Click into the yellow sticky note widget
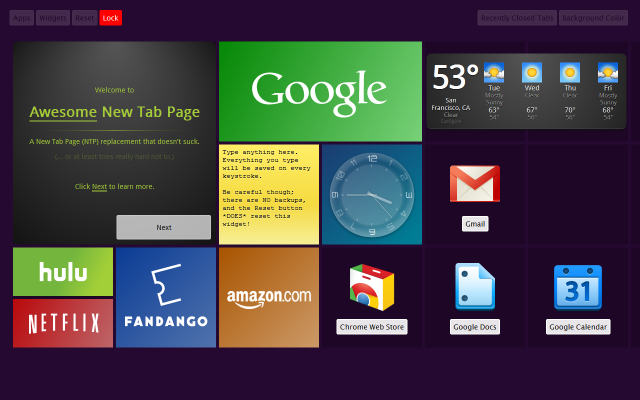 pyautogui.click(x=269, y=194)
